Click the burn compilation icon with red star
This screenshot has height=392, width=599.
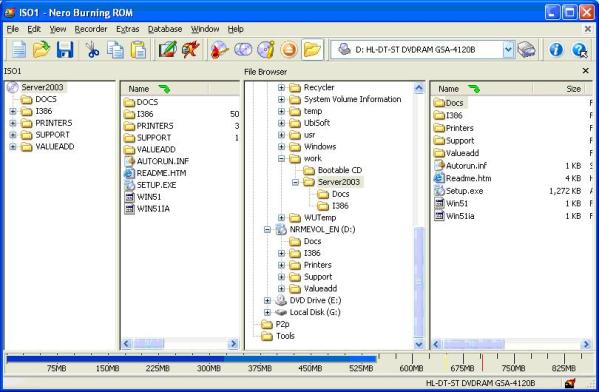191,50
